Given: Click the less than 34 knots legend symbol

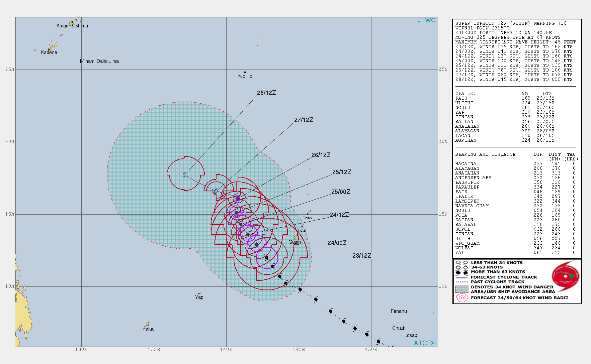Looking at the screenshot, I should (x=462, y=263).
